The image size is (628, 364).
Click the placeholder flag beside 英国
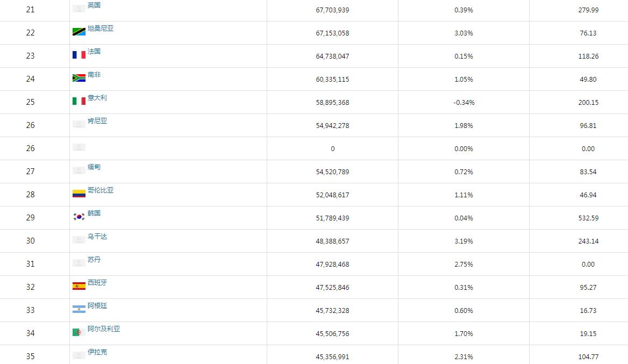(x=79, y=9)
